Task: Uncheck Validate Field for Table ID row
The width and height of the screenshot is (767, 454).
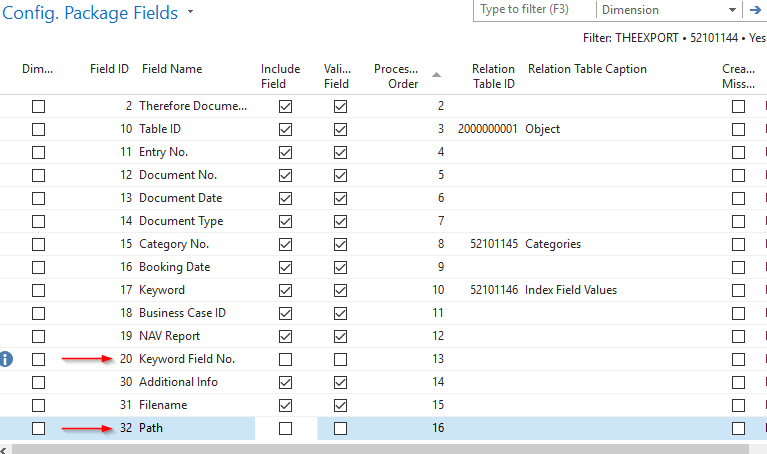Action: tap(340, 129)
